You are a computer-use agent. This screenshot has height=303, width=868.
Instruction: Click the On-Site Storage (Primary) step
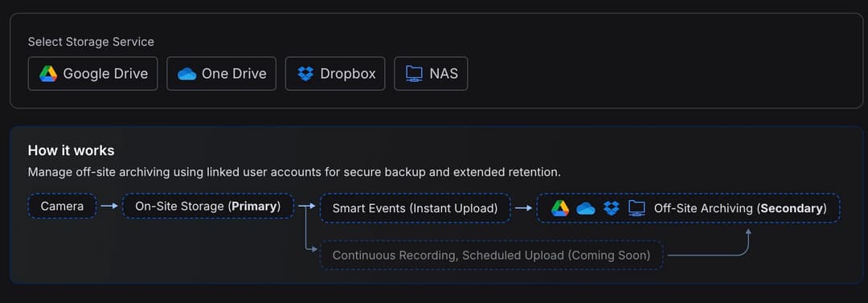point(208,206)
